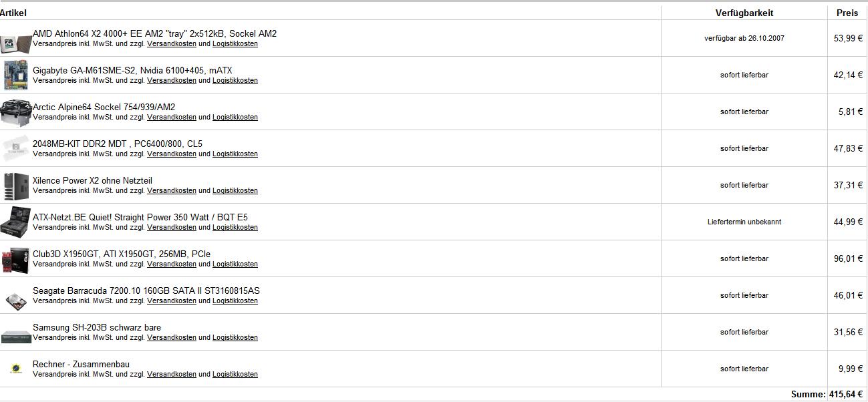868x402 pixels.
Task: Click the Arctic Alpine64 cooler image
Action: (16, 112)
